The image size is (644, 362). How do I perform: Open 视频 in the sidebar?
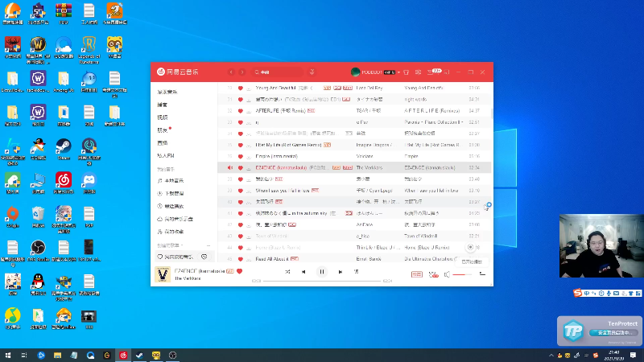coord(163,117)
